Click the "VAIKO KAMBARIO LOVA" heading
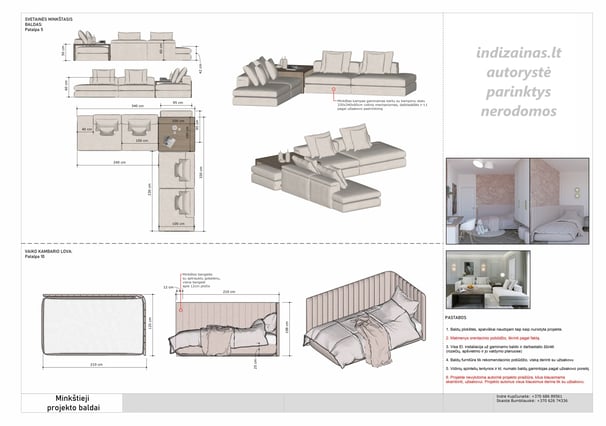This screenshot has width=606, height=426. 48,251
